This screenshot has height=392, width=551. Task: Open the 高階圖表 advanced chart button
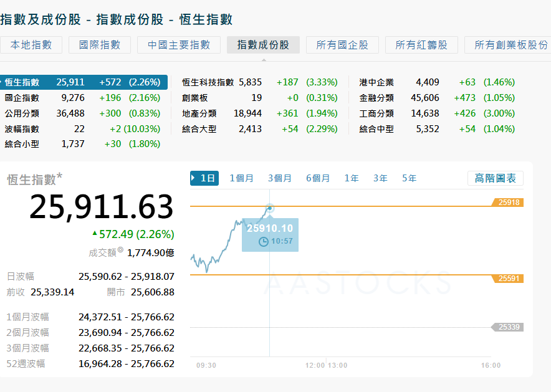(x=496, y=178)
